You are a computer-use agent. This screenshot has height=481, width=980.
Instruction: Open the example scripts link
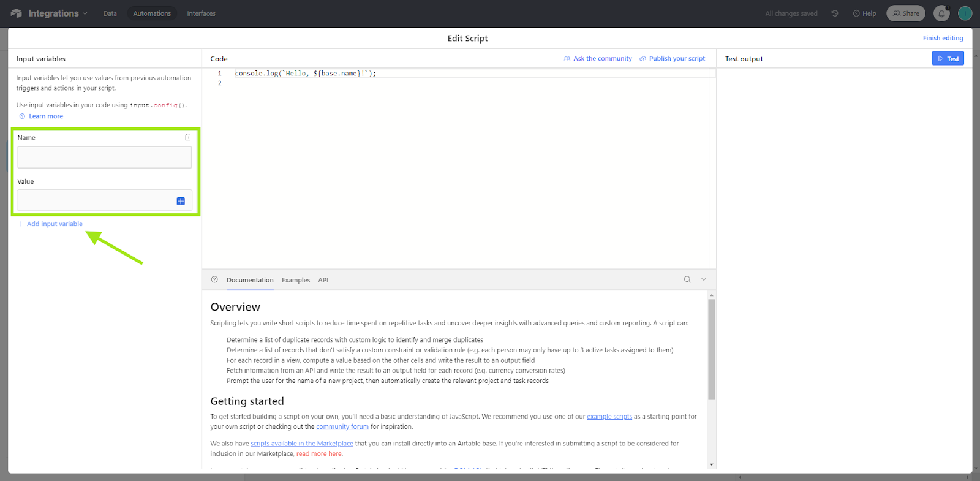609,417
